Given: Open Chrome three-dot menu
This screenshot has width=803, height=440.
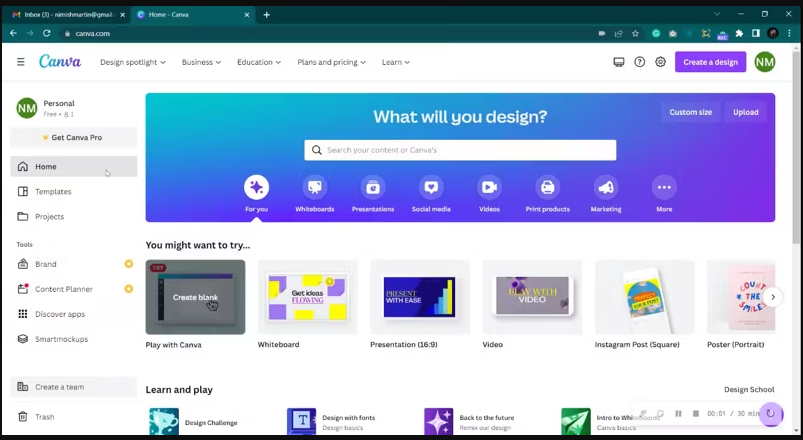Looking at the screenshot, I should coord(789,33).
